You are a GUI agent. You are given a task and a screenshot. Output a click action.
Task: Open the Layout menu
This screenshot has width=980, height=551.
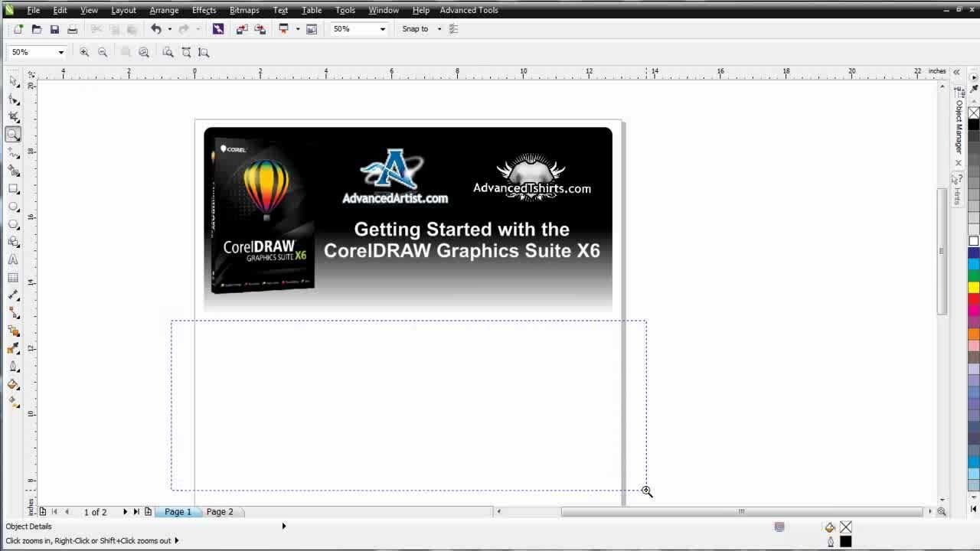pyautogui.click(x=123, y=10)
